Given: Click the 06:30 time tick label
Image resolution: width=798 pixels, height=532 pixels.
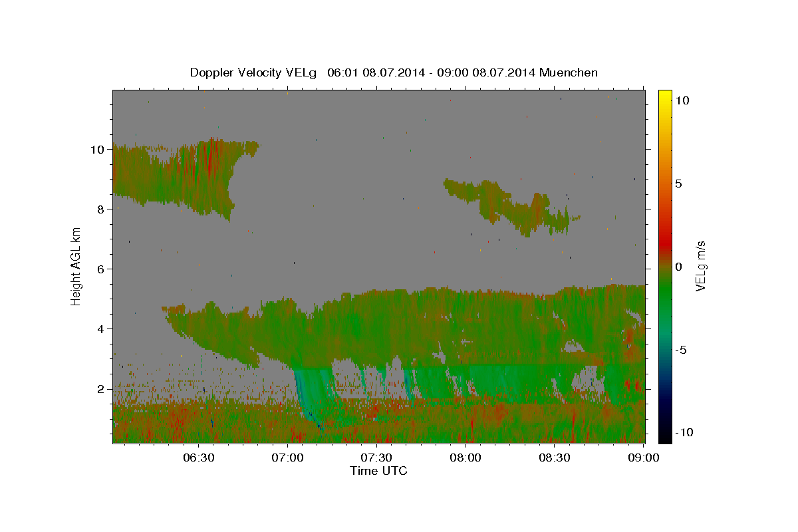Looking at the screenshot, I should 199,458.
